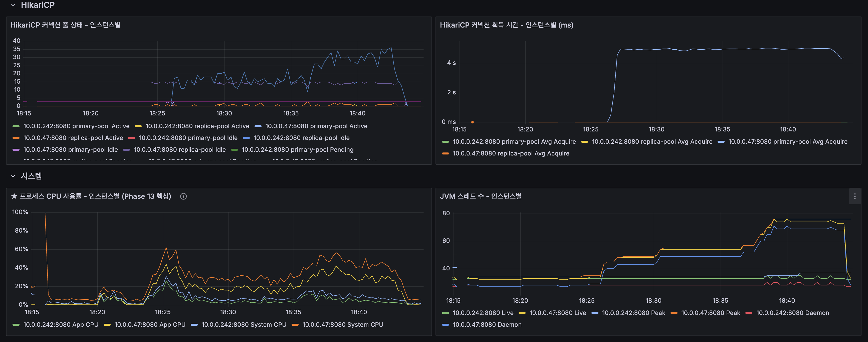Open the kebab menu on JVM 스레드 수 panel
The height and width of the screenshot is (342, 868).
854,196
